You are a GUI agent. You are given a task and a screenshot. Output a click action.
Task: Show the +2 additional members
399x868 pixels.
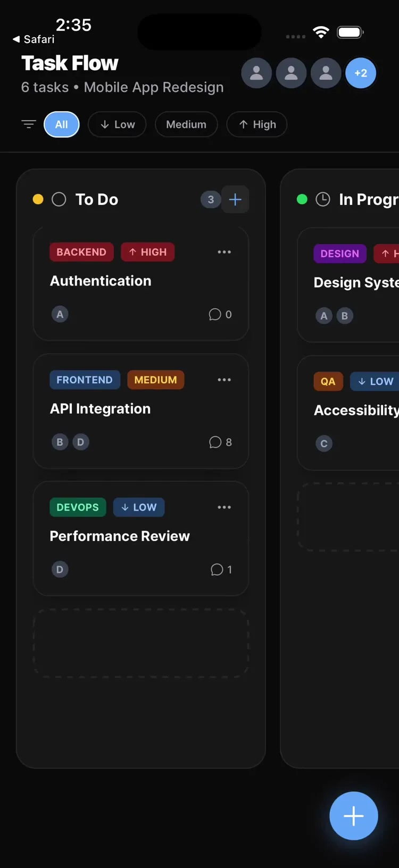pos(361,73)
